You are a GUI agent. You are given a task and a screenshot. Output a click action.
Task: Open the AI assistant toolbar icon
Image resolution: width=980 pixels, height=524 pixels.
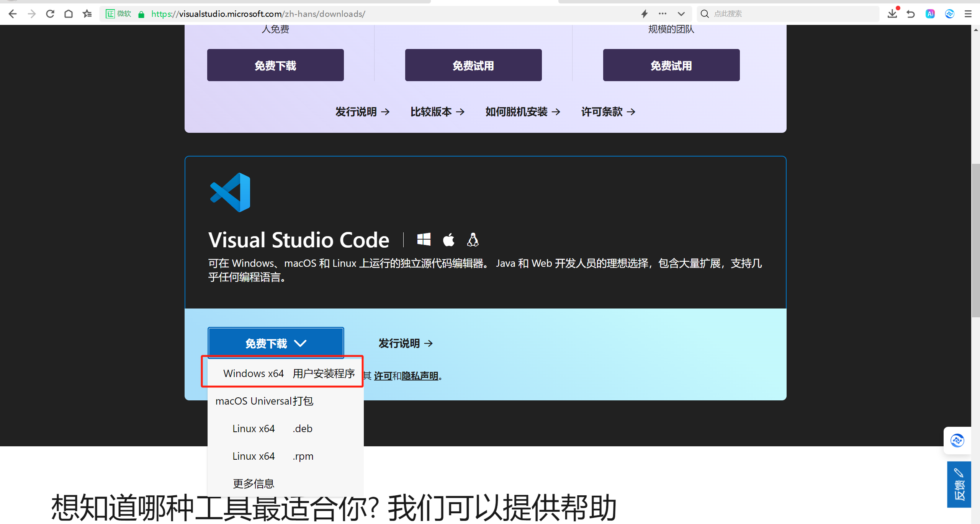coord(930,14)
